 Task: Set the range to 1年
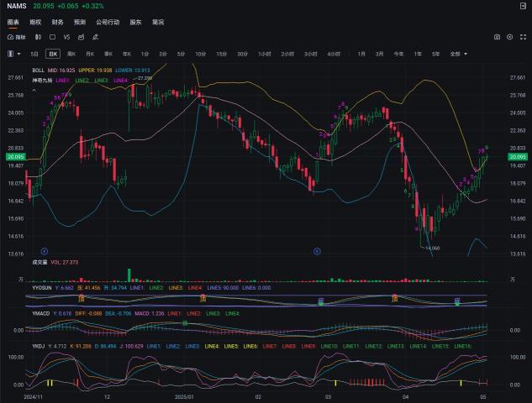pos(418,54)
